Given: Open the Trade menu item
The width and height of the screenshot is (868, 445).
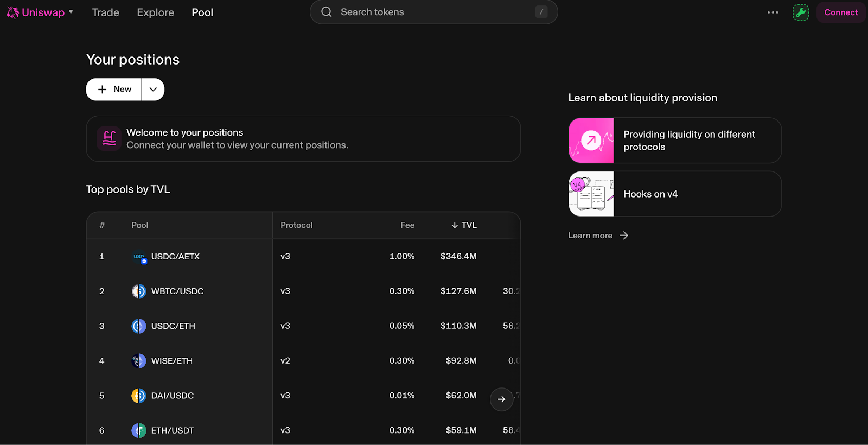Looking at the screenshot, I should tap(105, 12).
